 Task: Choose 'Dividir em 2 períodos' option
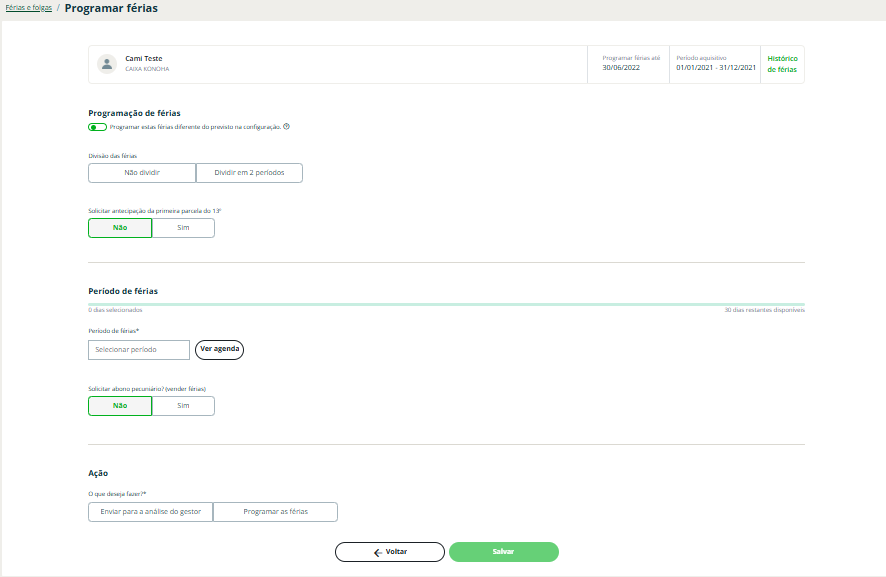[x=249, y=173]
